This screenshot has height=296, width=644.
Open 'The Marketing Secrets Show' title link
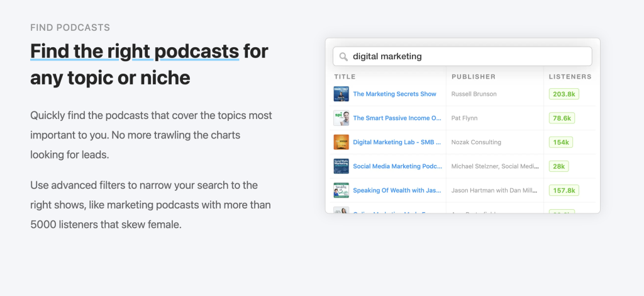click(394, 94)
